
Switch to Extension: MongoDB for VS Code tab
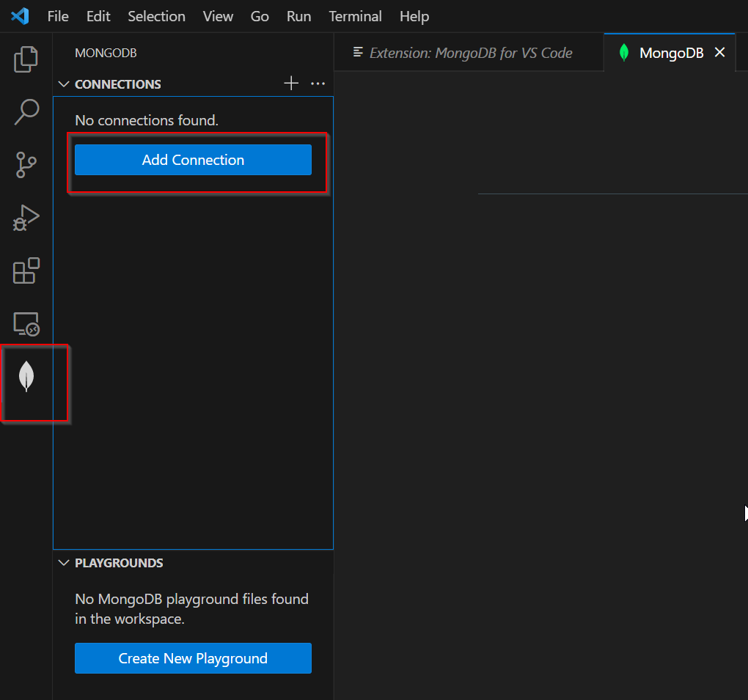[469, 53]
